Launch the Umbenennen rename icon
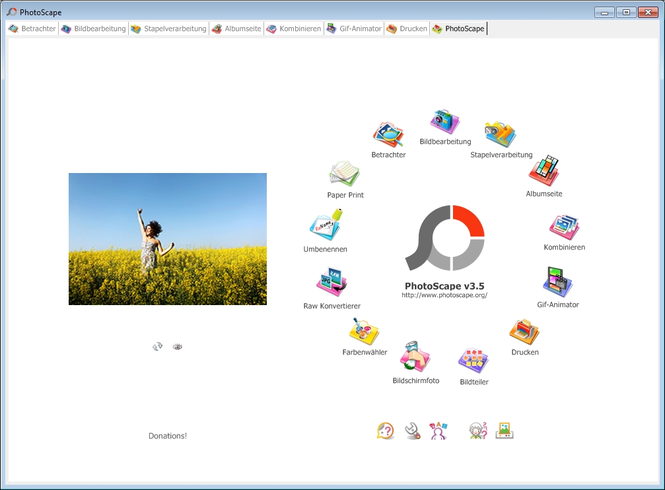Image resolution: width=665 pixels, height=490 pixels. (326, 225)
